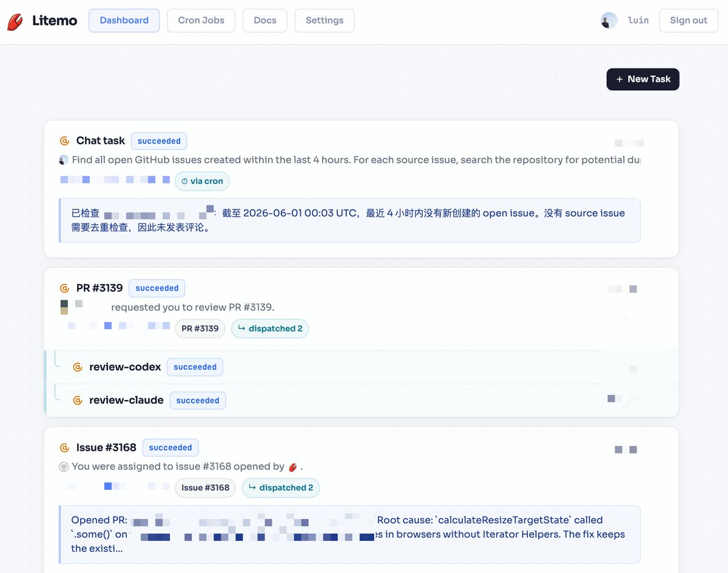Click the review-claude succeeded badge

198,401
